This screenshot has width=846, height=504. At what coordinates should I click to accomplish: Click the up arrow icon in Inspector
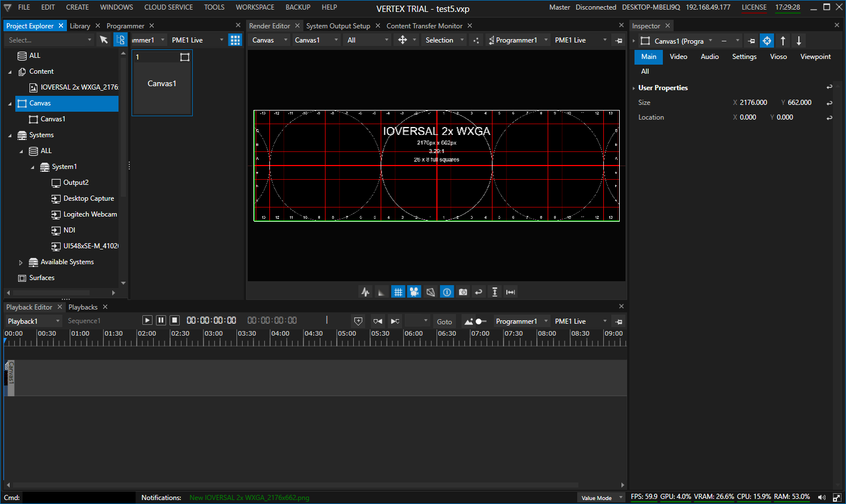coord(783,41)
